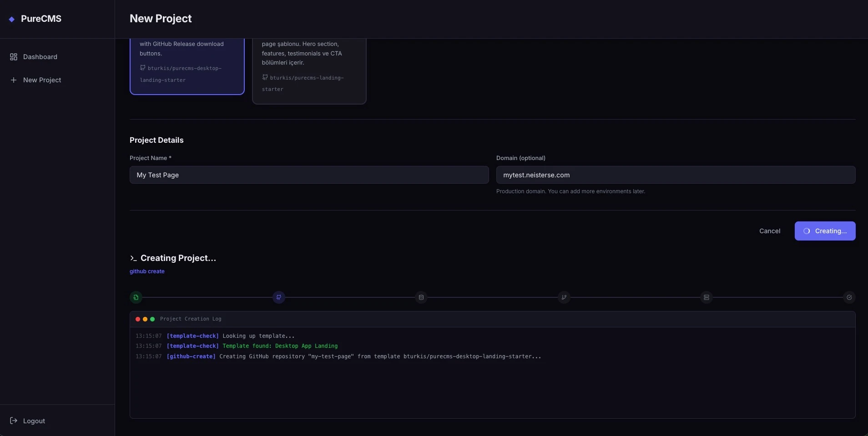Image resolution: width=868 pixels, height=436 pixels.
Task: Click the git branch step icon
Action: (564, 297)
